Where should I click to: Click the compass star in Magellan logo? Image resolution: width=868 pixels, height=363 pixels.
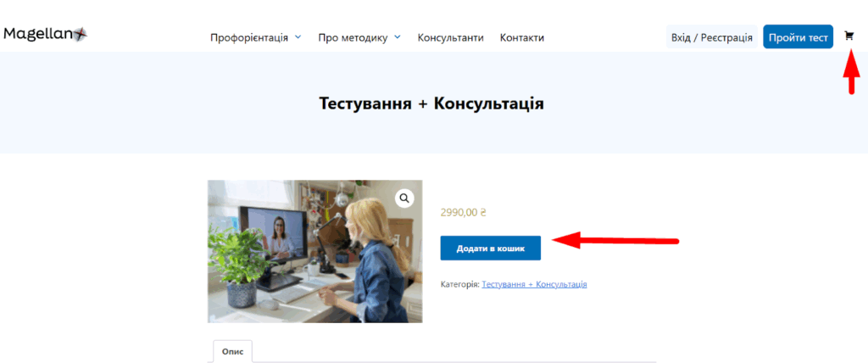80,34
